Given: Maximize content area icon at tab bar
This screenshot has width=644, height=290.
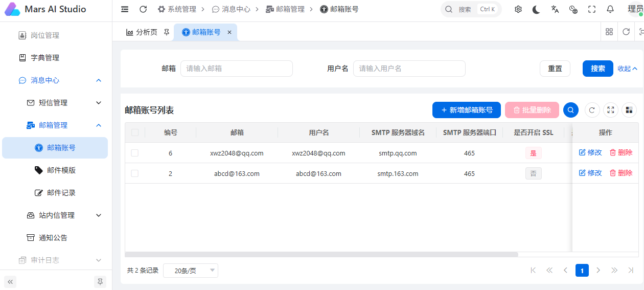Looking at the screenshot, I should (641, 32).
